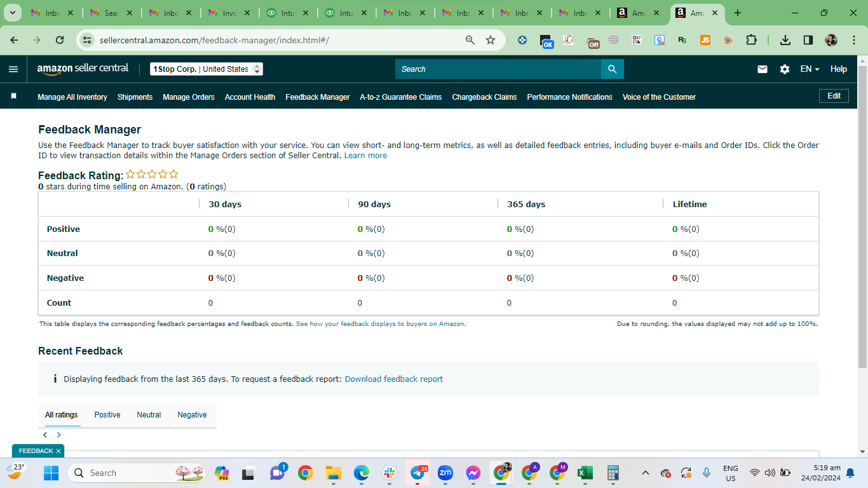The image size is (868, 488).
Task: Click the 30 days column header
Action: tap(225, 205)
